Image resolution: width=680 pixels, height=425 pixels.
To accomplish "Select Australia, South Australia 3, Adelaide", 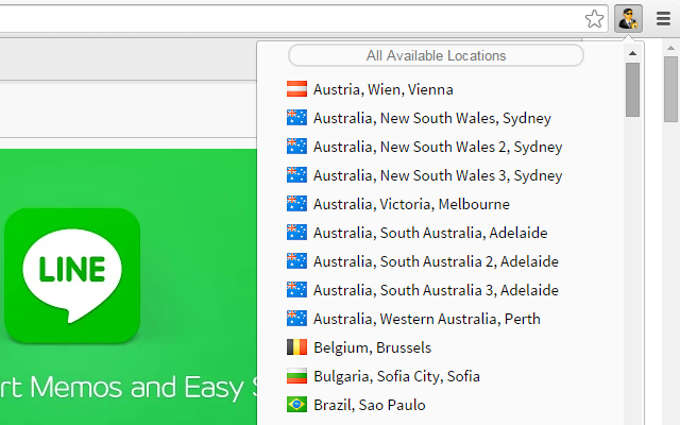I will point(423,290).
